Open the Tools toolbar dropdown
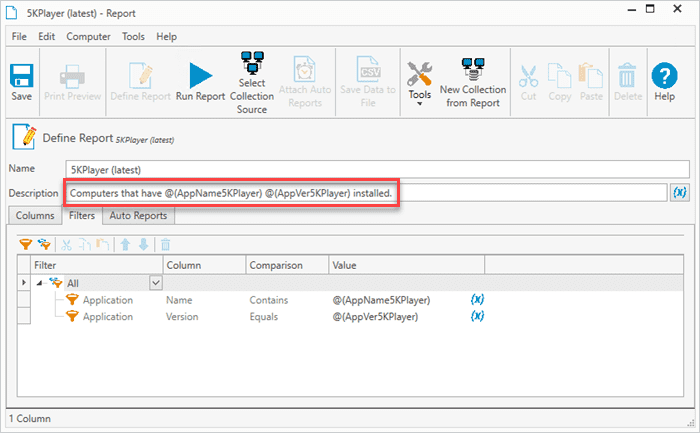Screen dimensions: 700x433 [x=419, y=83]
